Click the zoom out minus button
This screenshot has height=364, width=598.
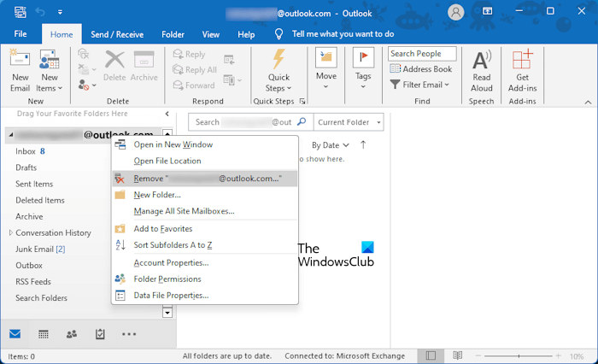point(478,356)
